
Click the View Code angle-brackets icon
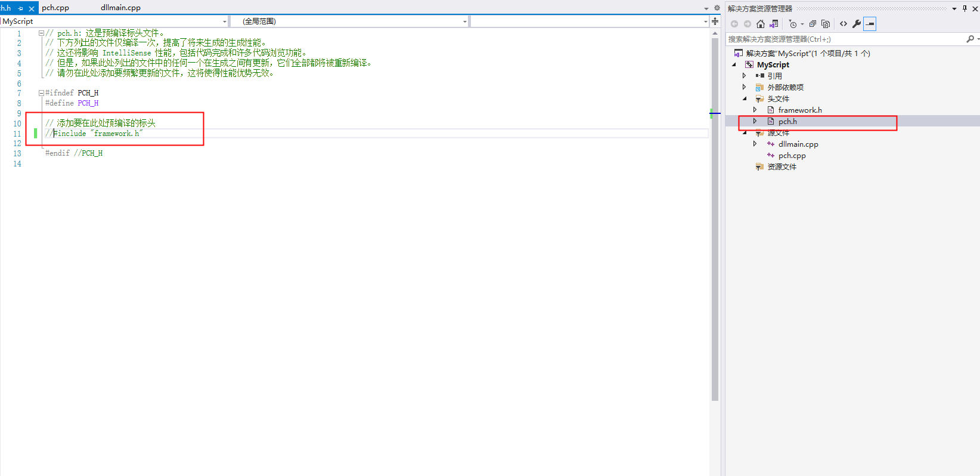843,24
